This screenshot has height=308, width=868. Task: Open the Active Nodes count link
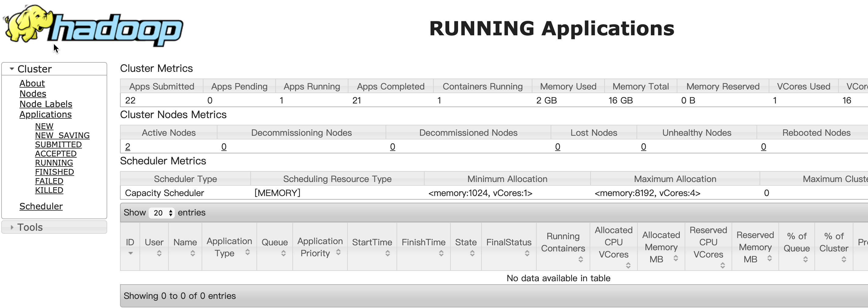[128, 147]
